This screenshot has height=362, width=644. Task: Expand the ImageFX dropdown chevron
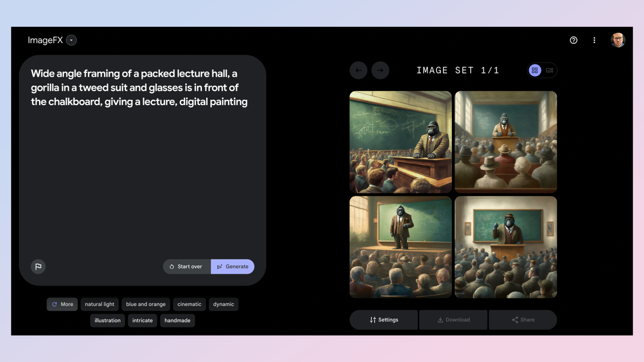tap(71, 40)
